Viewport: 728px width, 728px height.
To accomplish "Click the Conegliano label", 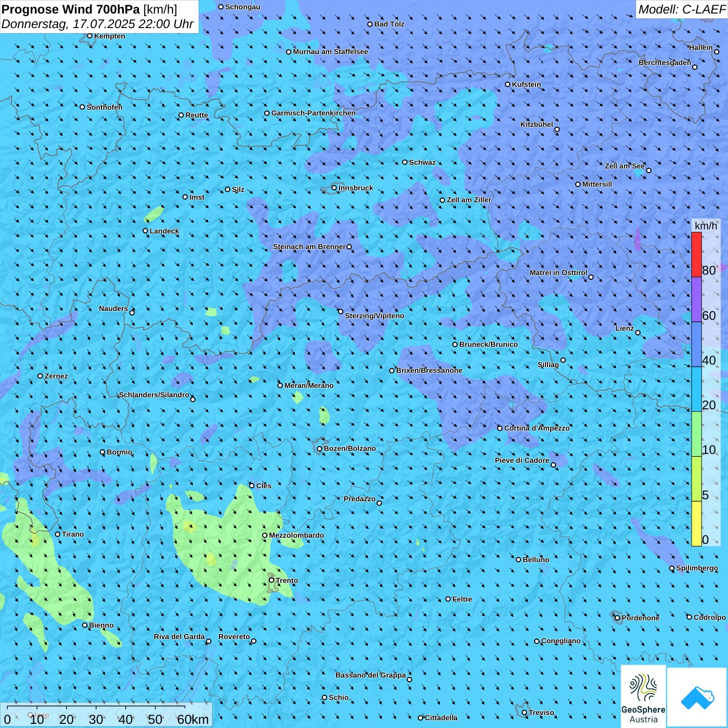I will pos(561,641).
